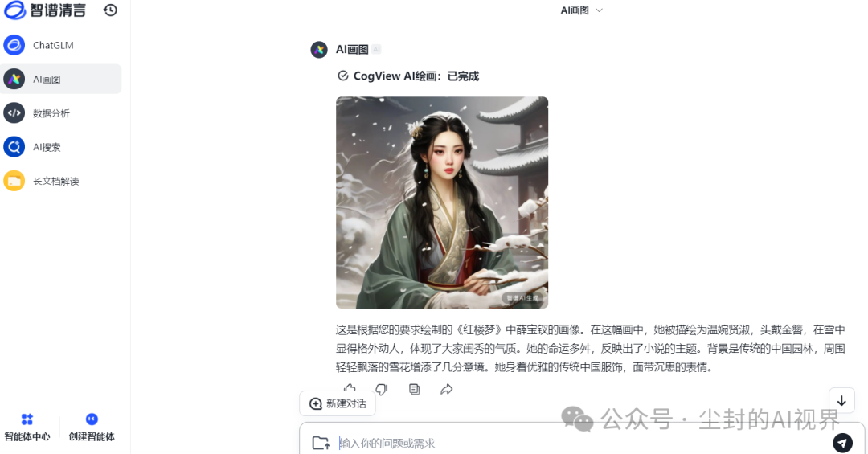Viewport: 868px width, 454px height.
Task: Expand the AI画图 dropdown at top
Action: click(581, 10)
